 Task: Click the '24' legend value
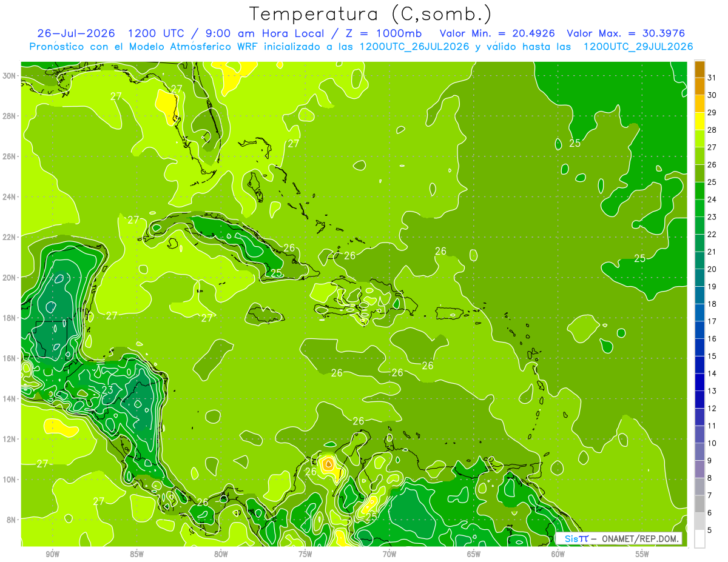[x=712, y=199]
